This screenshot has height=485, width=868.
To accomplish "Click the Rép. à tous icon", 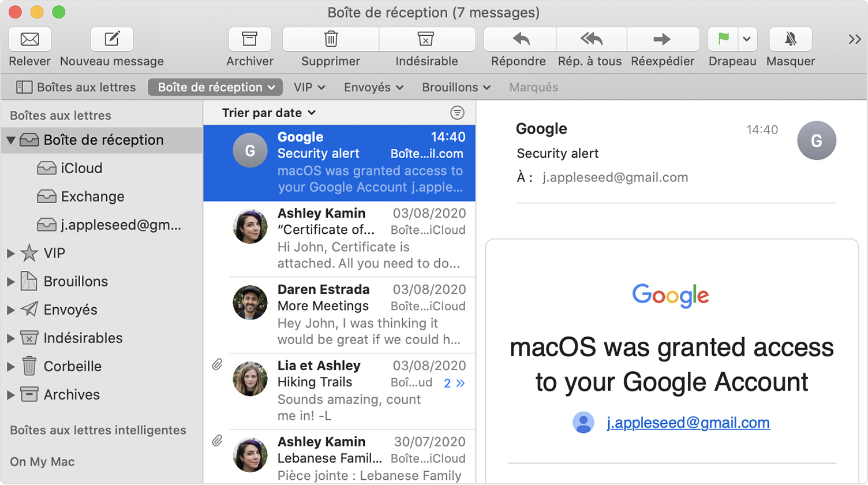I will 589,39.
